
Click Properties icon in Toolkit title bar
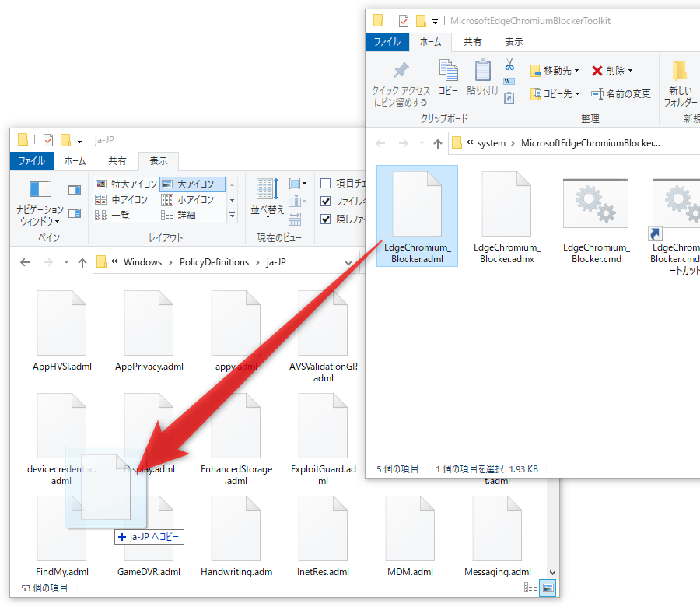click(x=404, y=21)
